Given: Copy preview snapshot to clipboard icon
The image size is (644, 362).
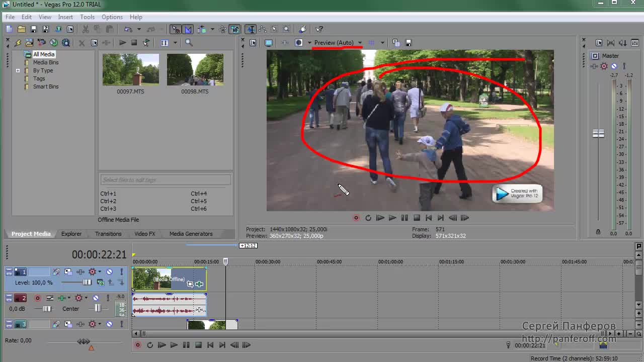Looking at the screenshot, I should pyautogui.click(x=396, y=43).
